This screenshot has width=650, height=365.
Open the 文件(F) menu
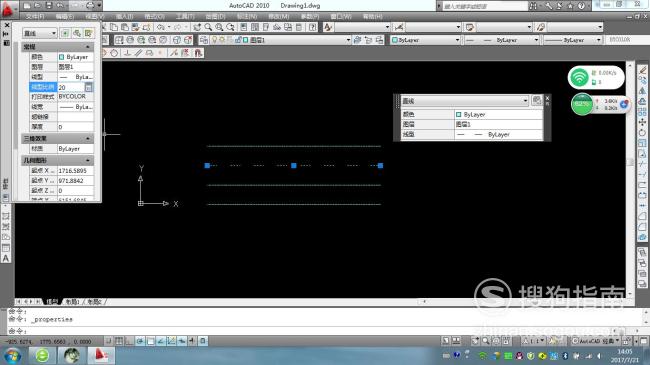[35, 17]
